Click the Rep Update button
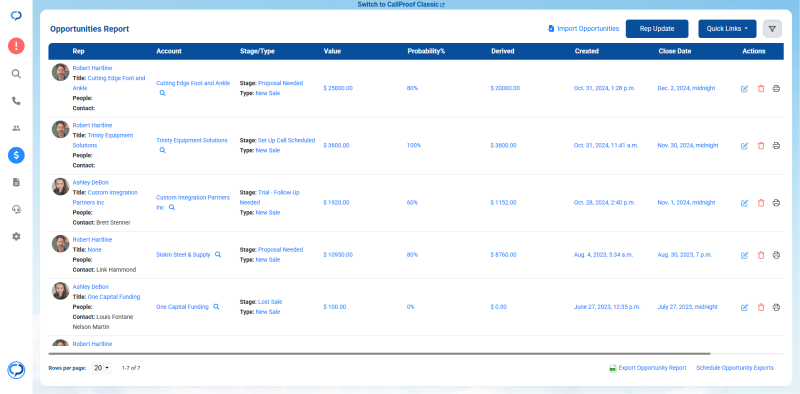800x394 pixels. (657, 29)
